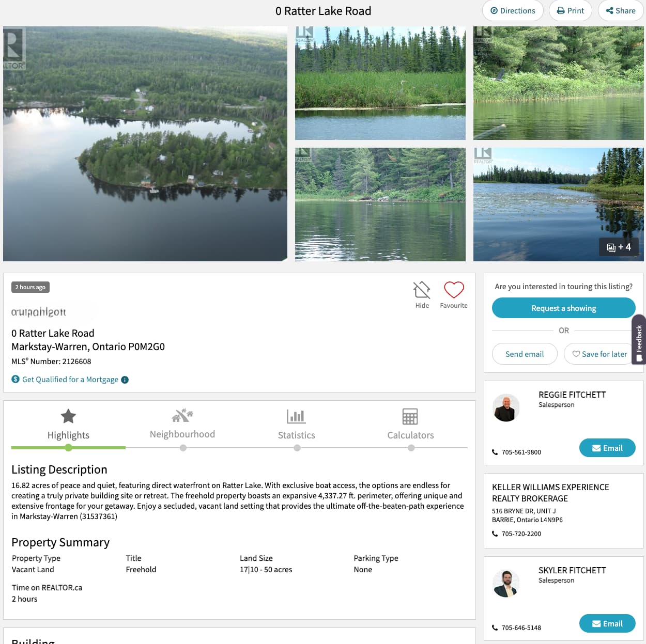Open Get Qualified for a Mortgage link

[70, 380]
